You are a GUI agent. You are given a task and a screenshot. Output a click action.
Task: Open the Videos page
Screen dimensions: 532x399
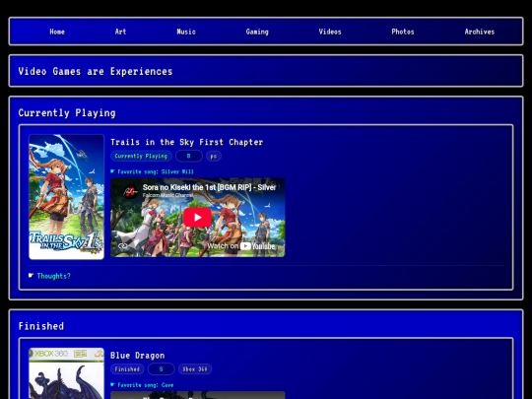point(330,32)
